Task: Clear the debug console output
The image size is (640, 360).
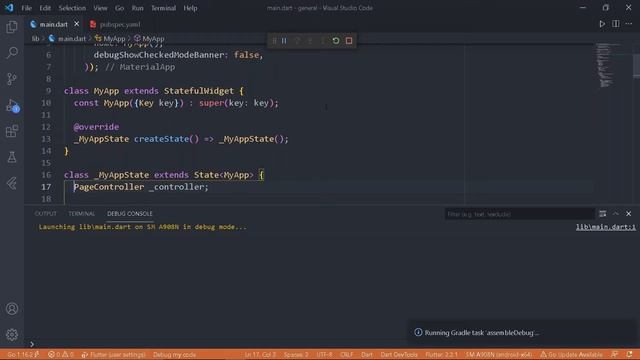Action: 602,214
